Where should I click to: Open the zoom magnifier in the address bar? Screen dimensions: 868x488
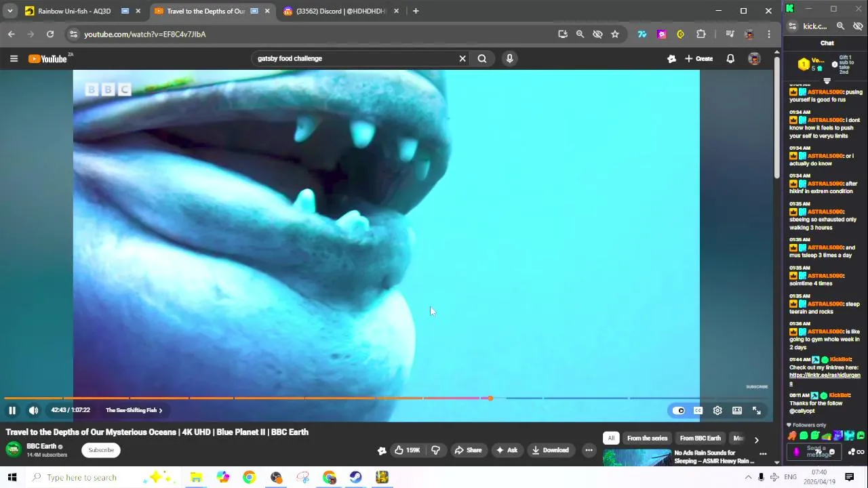580,34
